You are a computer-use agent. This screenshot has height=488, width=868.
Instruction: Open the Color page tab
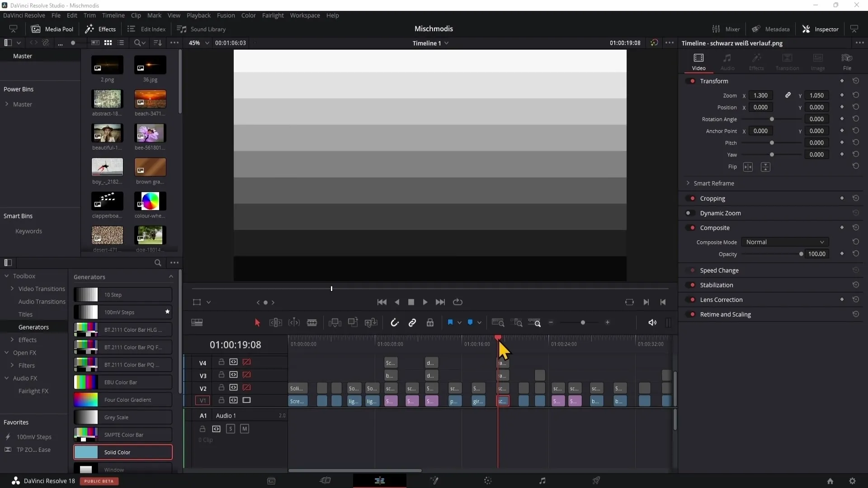488,481
